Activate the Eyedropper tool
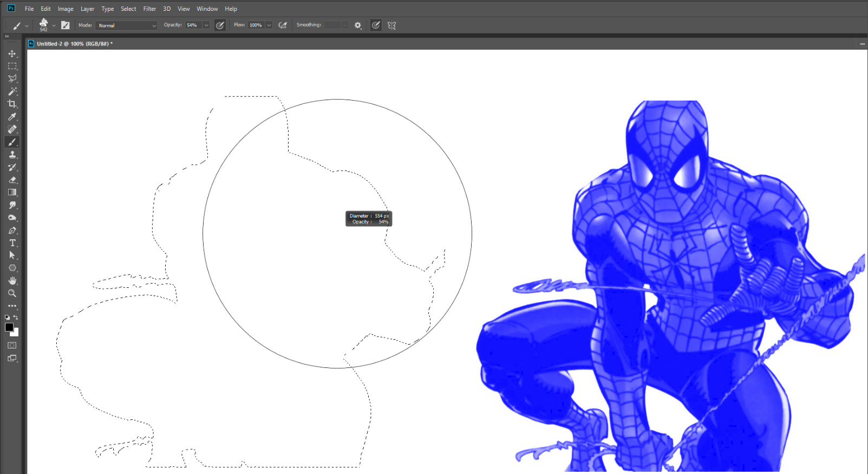The width and height of the screenshot is (868, 474). (12, 117)
